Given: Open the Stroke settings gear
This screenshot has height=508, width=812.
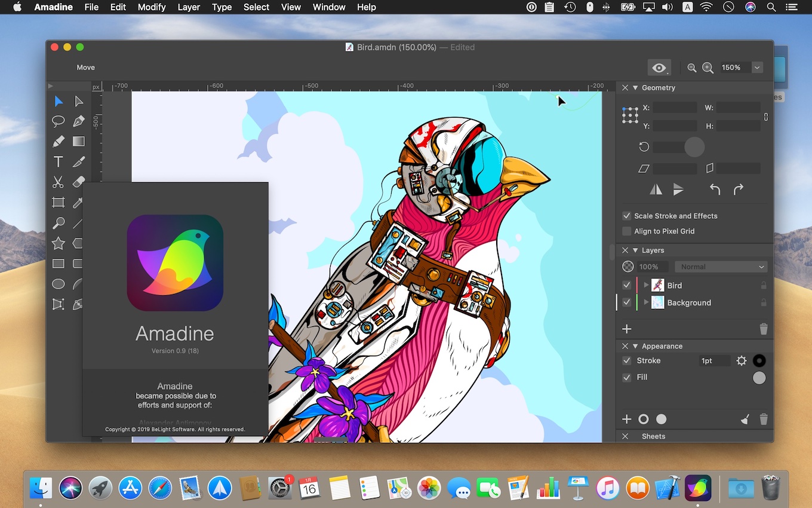Looking at the screenshot, I should click(742, 360).
